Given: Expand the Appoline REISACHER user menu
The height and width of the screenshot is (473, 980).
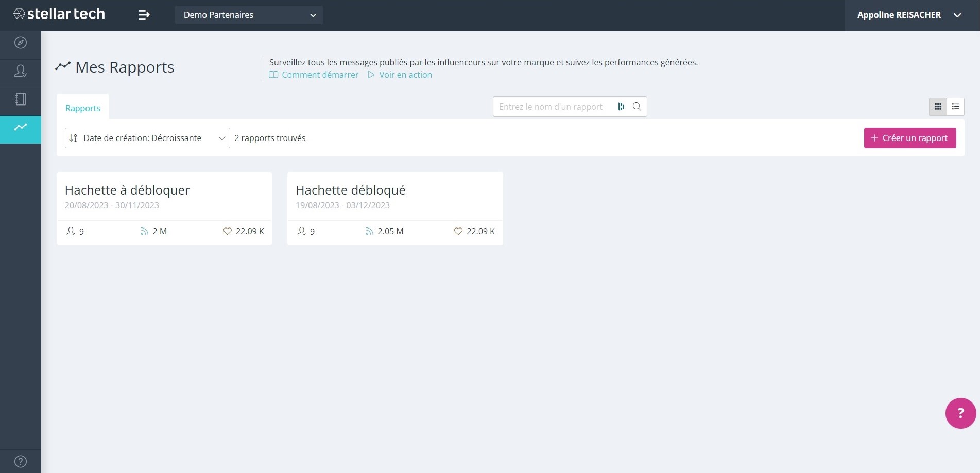Looking at the screenshot, I should pyautogui.click(x=909, y=15).
